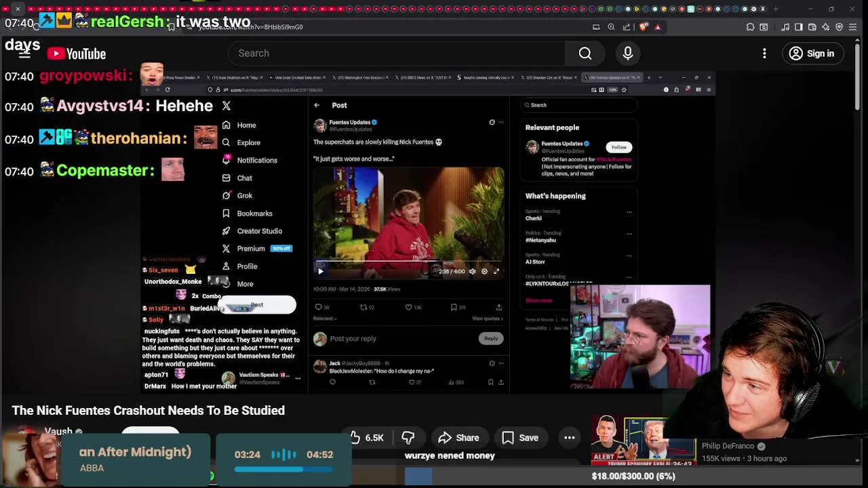Screen dimensions: 868x488
Task: Open options for AJ Storr trending topic
Action: click(629, 256)
